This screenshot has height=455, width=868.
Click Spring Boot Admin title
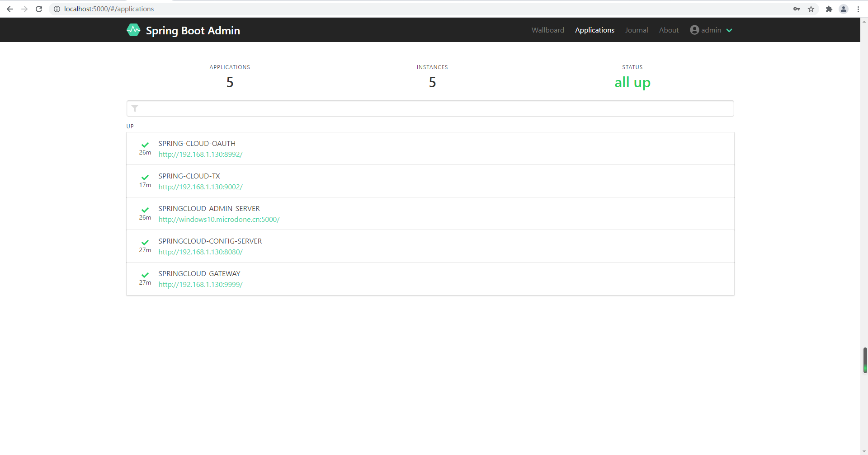[193, 30]
